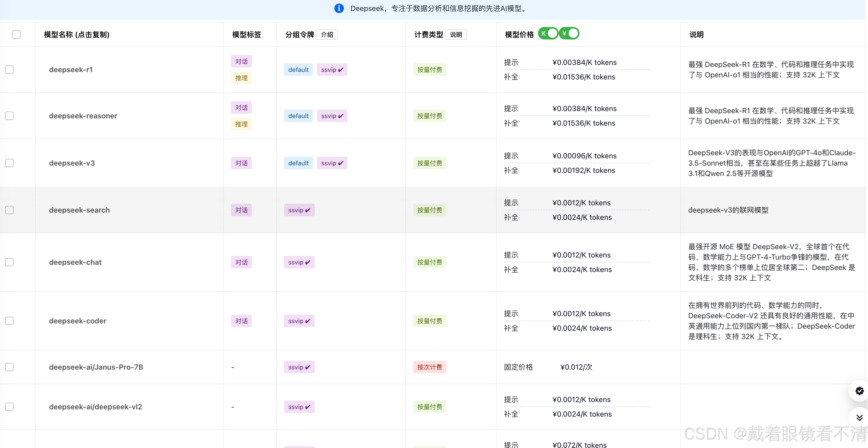This screenshot has width=868, height=448.
Task: Open the 说明 button beside 计费类型
Action: coord(456,35)
